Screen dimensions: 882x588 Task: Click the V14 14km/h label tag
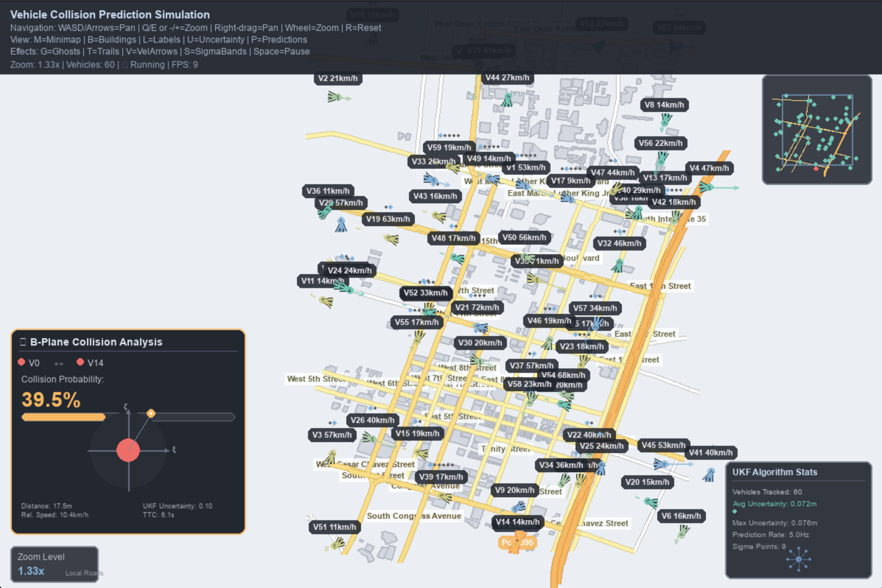(518, 522)
